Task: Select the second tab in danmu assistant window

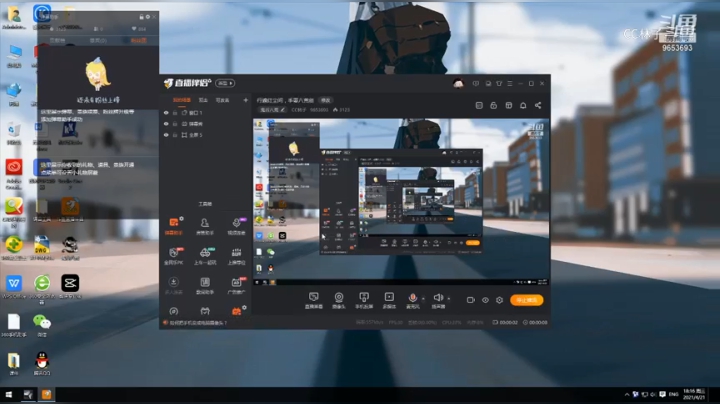Action: [x=98, y=40]
